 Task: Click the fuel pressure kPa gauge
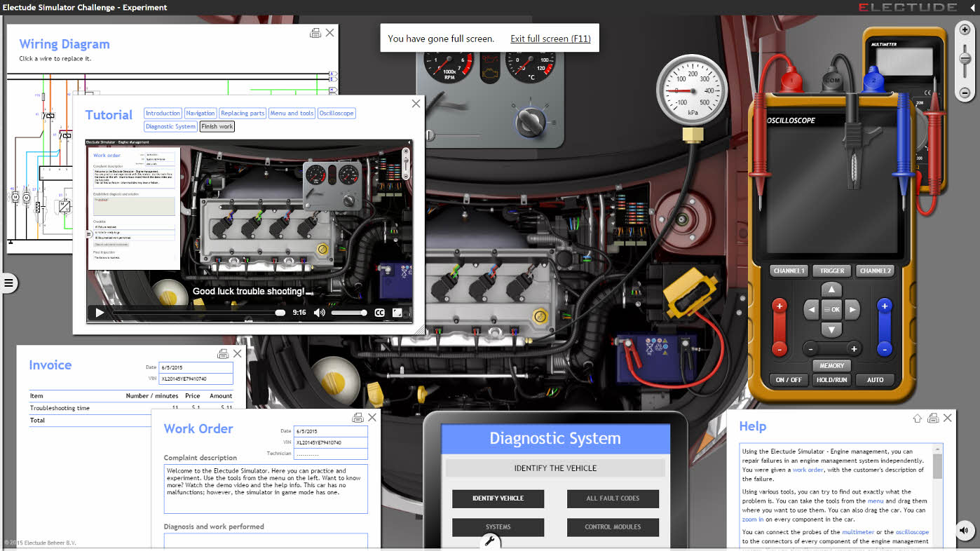click(x=693, y=90)
